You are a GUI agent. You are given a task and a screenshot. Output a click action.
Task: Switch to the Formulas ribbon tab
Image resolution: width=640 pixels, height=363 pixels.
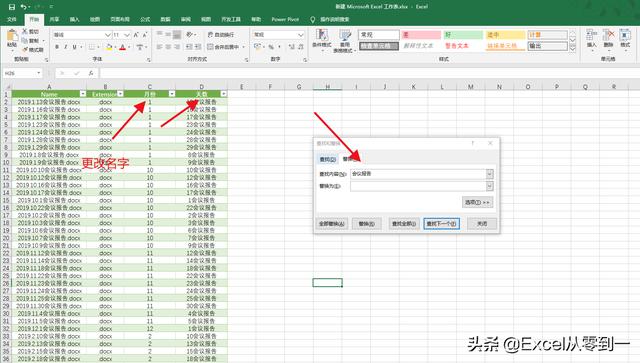click(x=145, y=19)
